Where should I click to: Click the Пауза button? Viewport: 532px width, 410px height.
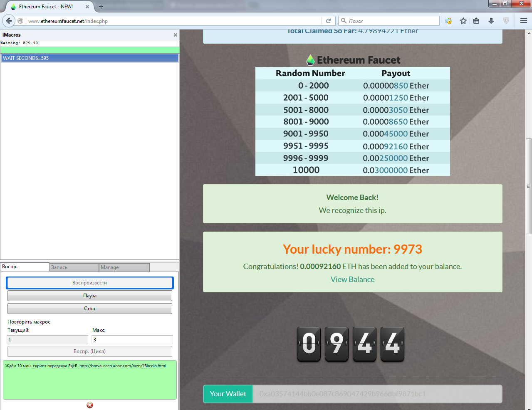[90, 296]
